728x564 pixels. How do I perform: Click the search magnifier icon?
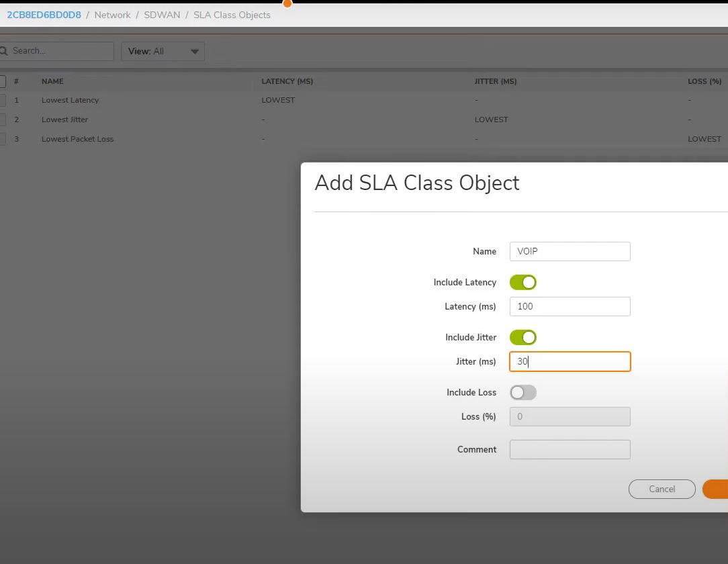tap(3, 51)
